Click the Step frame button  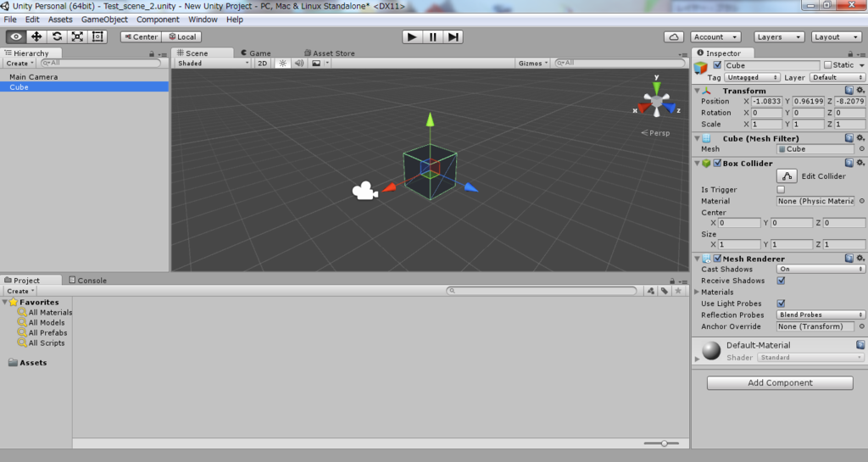tap(453, 36)
